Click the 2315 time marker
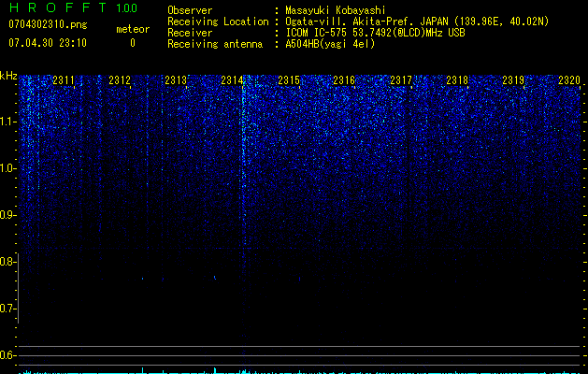Image resolution: width=588 pixels, height=374 pixels. tap(289, 79)
